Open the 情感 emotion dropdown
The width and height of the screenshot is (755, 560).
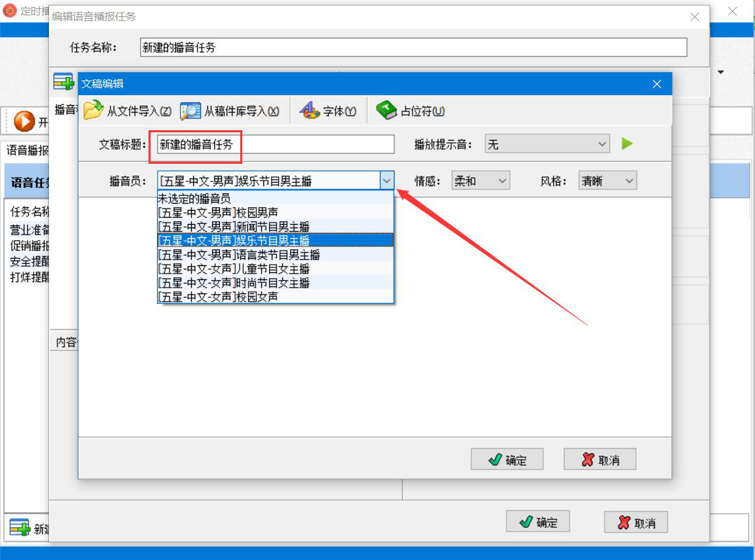[x=480, y=181]
